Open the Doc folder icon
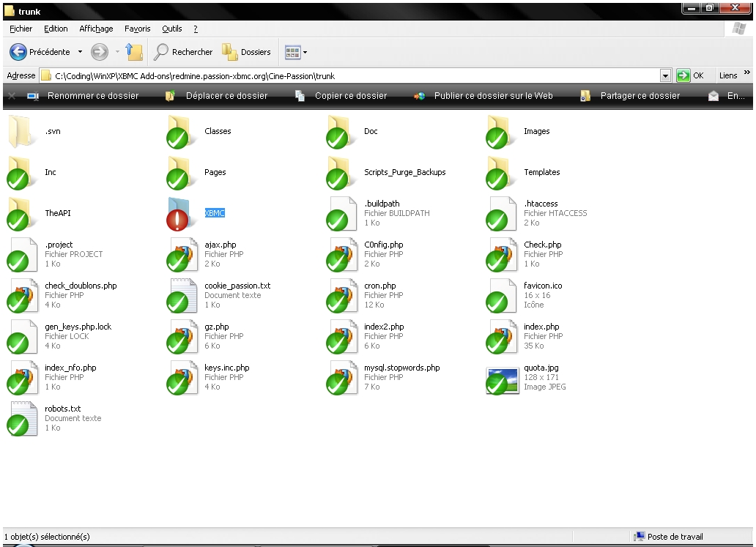The height and width of the screenshot is (547, 756). tap(341, 131)
